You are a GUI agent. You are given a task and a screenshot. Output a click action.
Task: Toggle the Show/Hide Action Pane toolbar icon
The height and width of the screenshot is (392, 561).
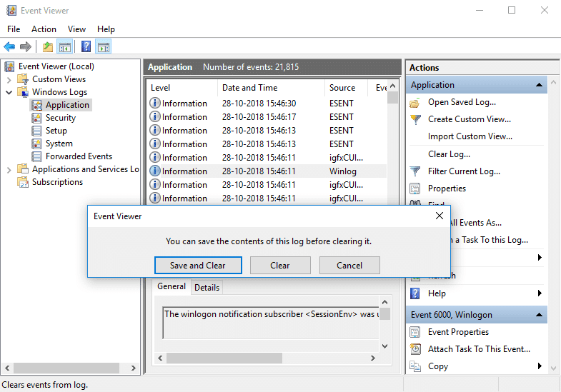click(x=104, y=46)
